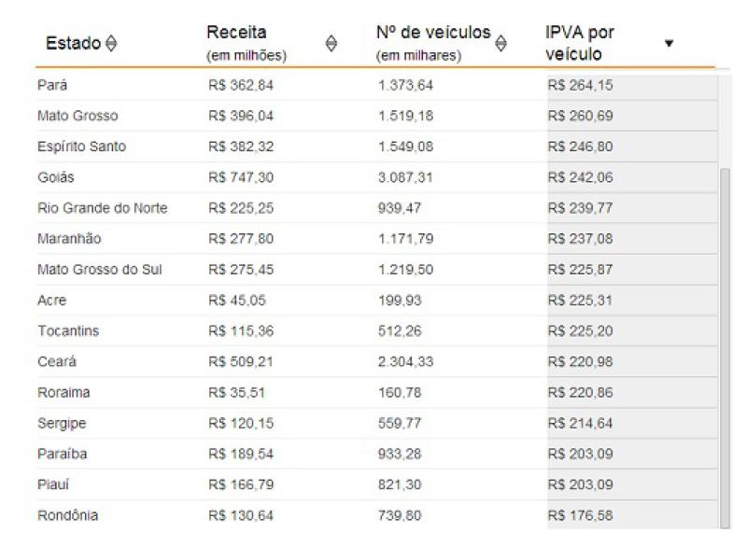Image resolution: width=747 pixels, height=560 pixels.
Task: Click the Nº de veículos header text
Action: pyautogui.click(x=432, y=35)
